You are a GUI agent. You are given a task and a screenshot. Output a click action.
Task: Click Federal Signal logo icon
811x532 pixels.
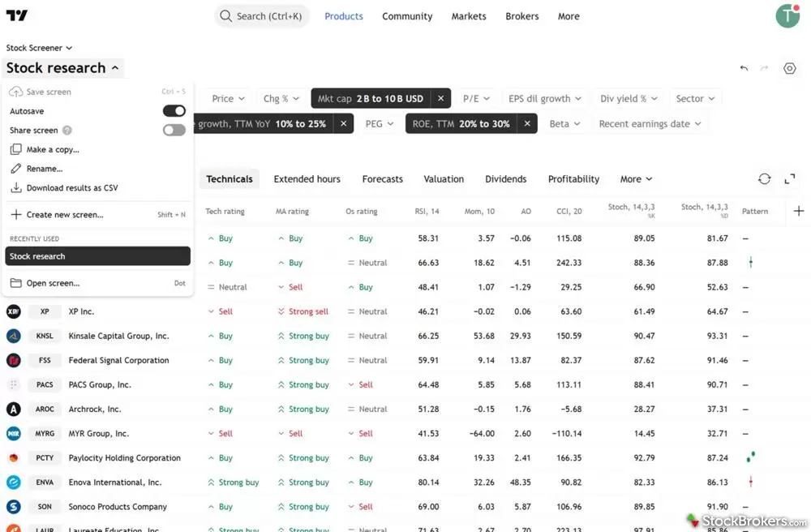[x=14, y=360]
